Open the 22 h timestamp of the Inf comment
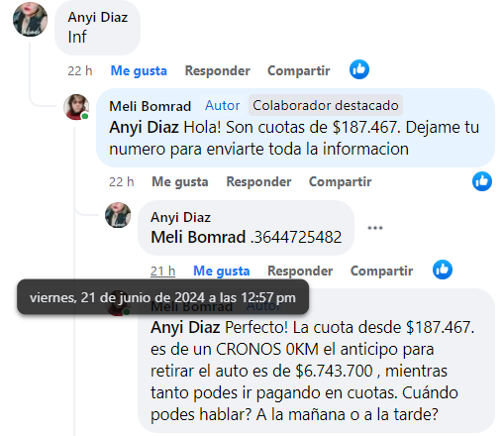Image resolution: width=504 pixels, height=436 pixels. [x=80, y=71]
